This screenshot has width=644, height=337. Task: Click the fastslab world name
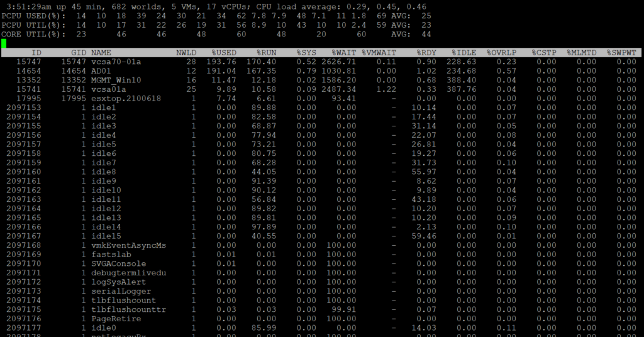pos(111,255)
